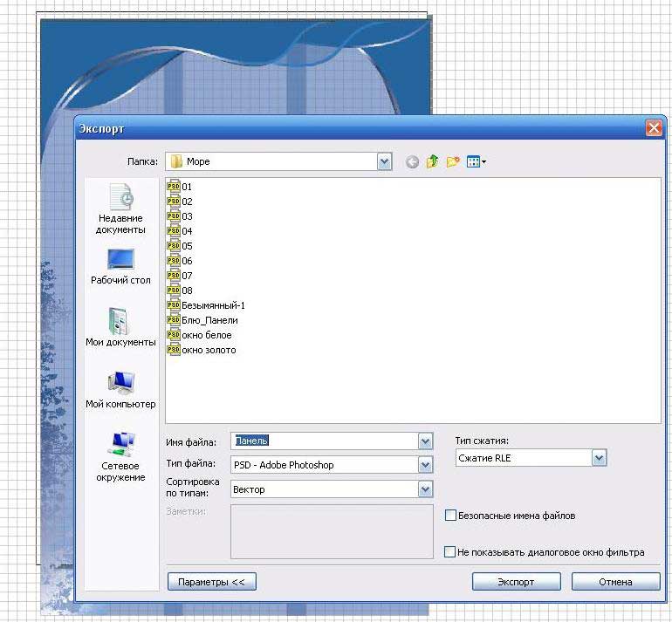Select the Блю_Панели PSD file
Viewport: 672px width, 622px height.
click(x=202, y=320)
